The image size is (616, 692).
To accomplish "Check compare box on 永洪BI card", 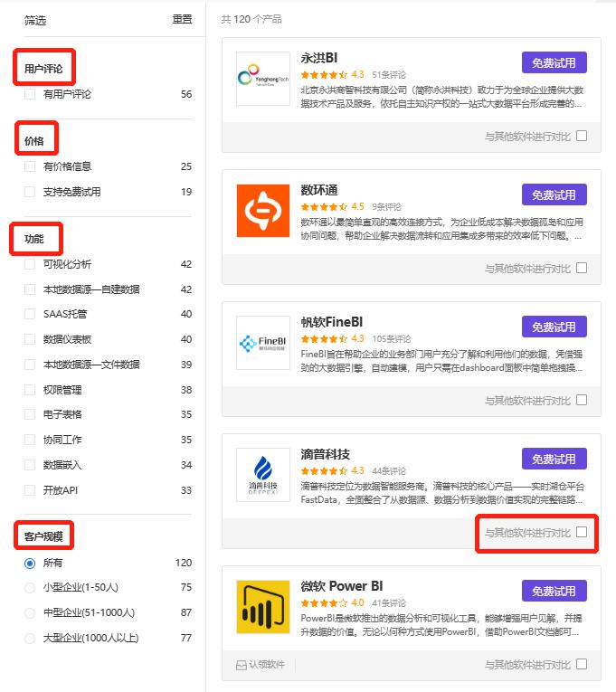I will click(582, 136).
